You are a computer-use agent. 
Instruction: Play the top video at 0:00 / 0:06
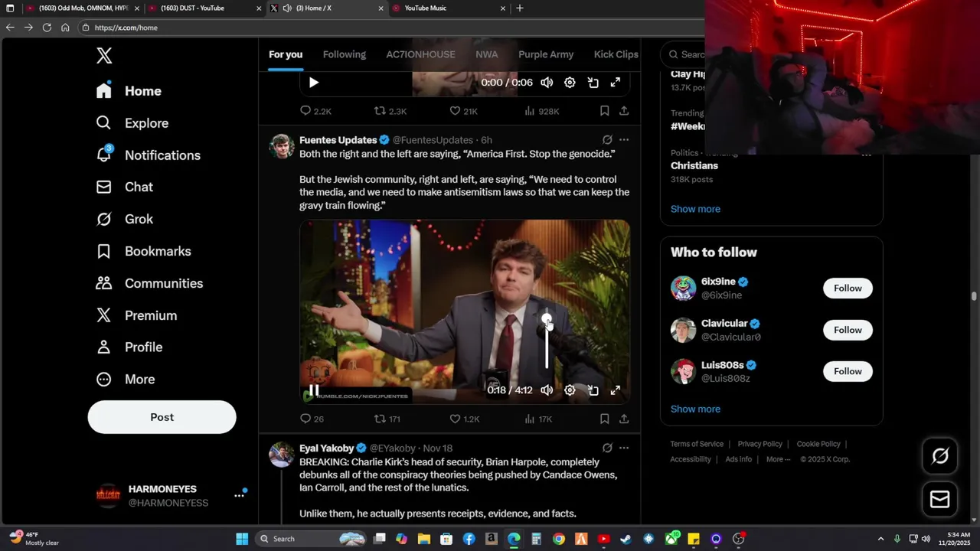point(313,83)
